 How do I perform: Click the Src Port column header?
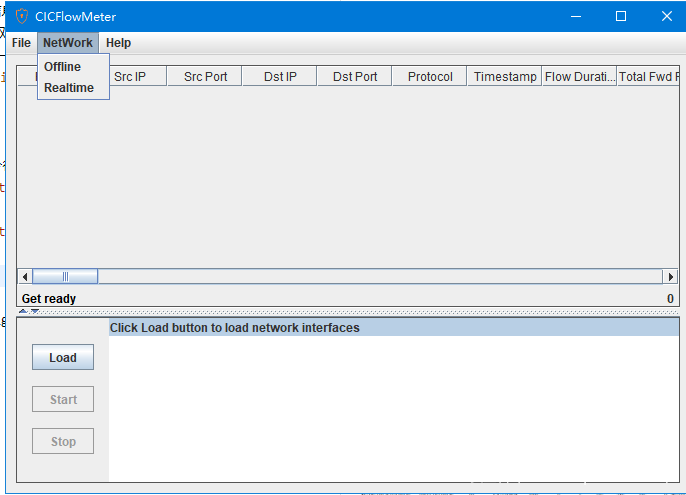point(205,77)
